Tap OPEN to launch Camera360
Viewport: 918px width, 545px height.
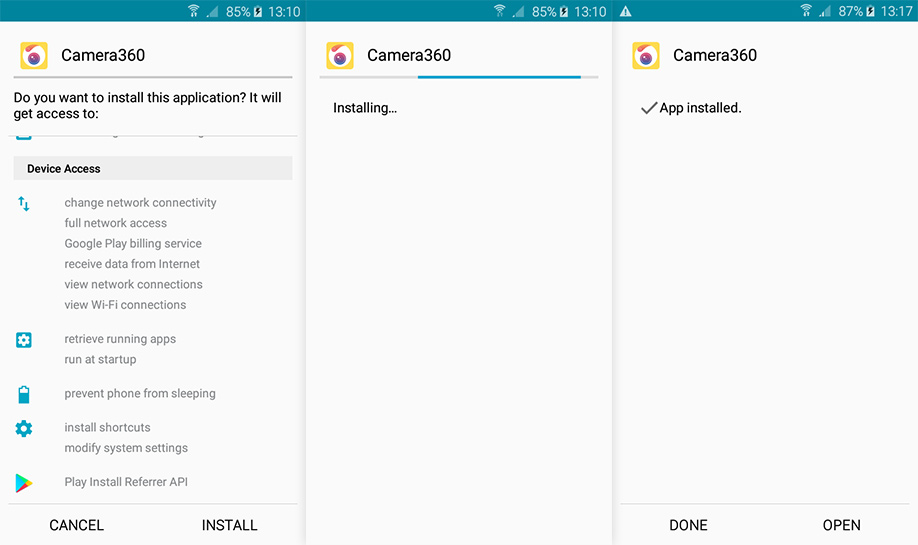[x=841, y=525]
